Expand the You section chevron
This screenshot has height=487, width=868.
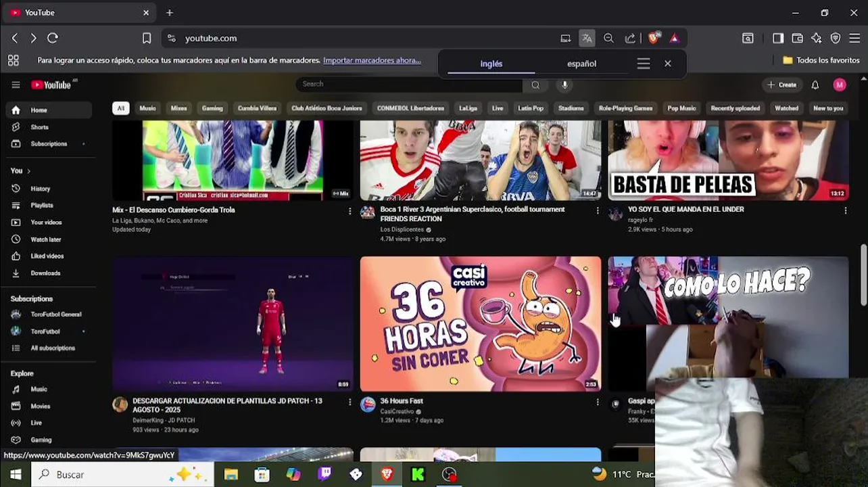point(28,171)
